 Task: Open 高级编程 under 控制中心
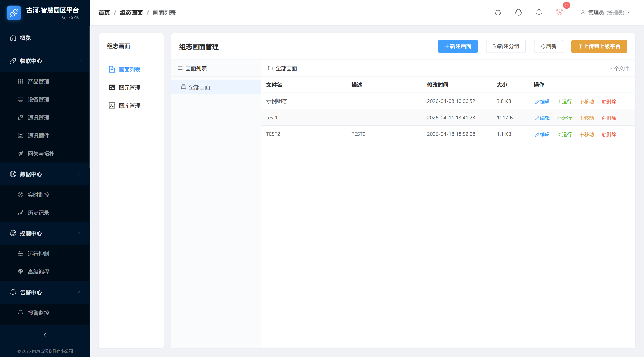pos(38,272)
